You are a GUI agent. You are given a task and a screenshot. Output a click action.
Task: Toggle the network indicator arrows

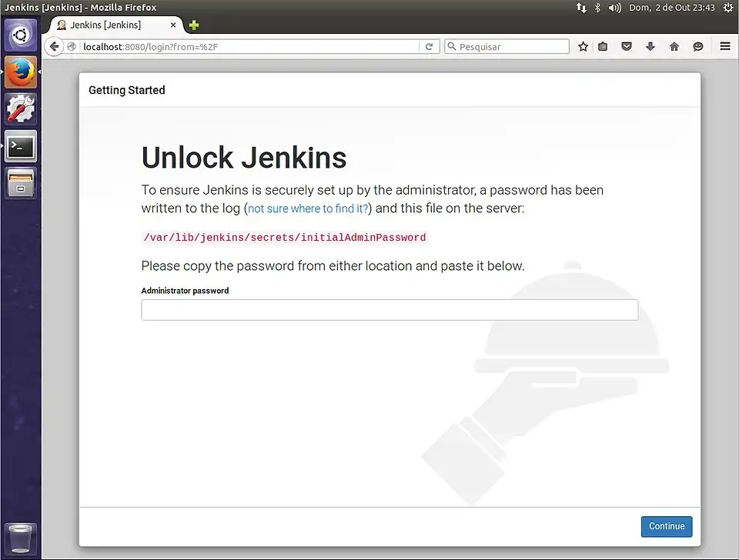[581, 7]
